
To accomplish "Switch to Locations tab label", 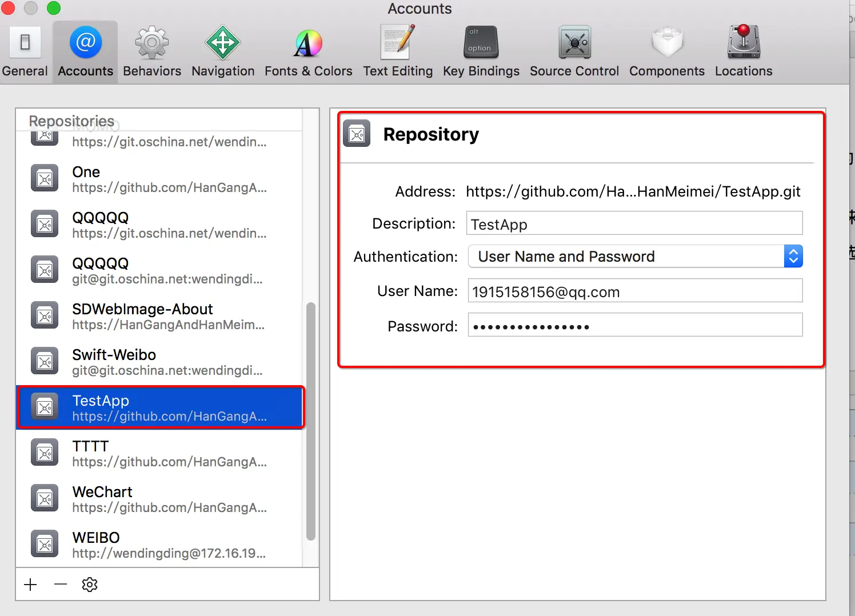I will coord(744,71).
